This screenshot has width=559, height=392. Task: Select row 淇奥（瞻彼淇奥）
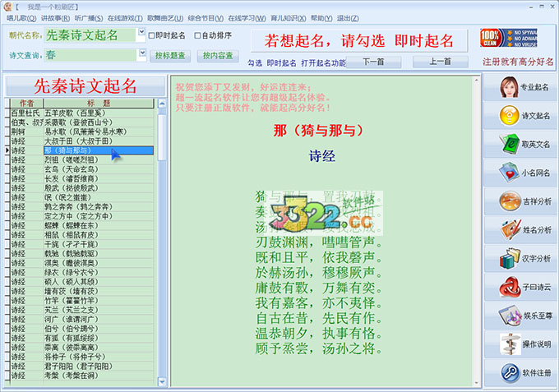[x=99, y=263]
